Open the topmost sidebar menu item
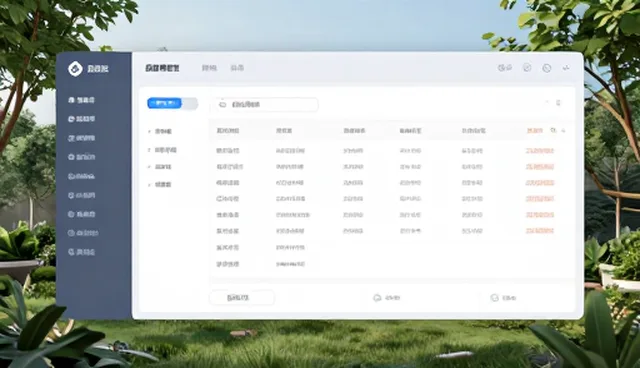The image size is (640, 368). pos(81,100)
